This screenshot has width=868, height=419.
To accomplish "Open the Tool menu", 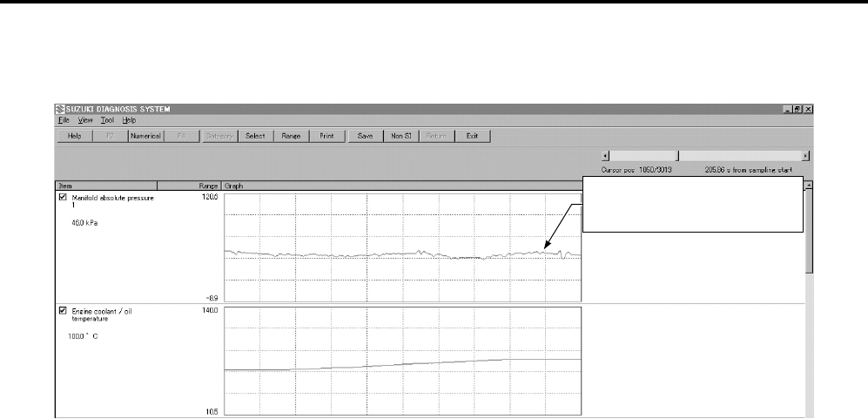I will (x=107, y=120).
